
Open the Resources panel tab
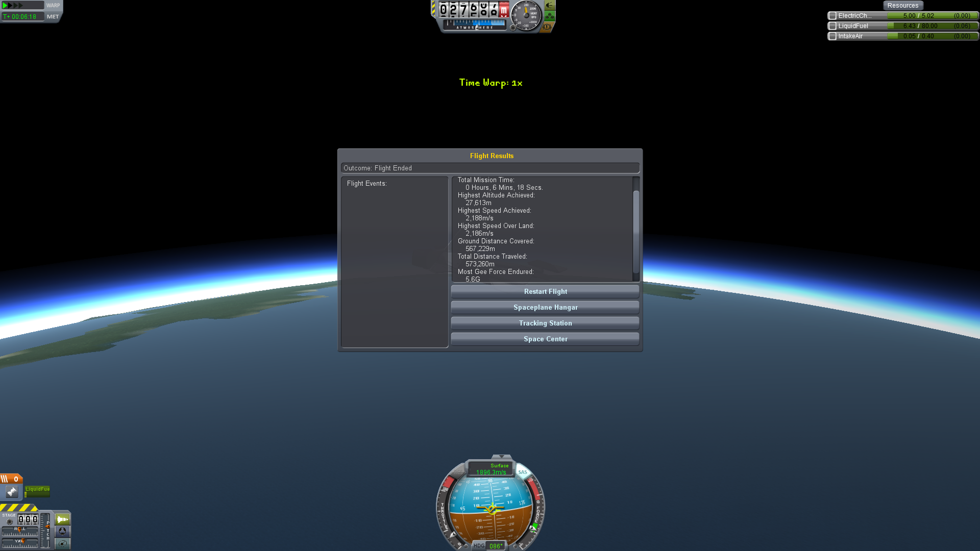(x=902, y=6)
